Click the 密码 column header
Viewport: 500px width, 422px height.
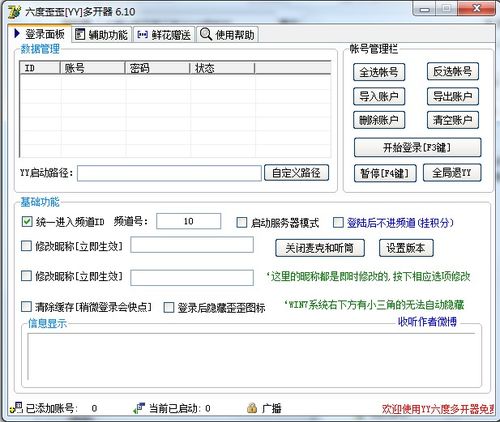pyautogui.click(x=158, y=68)
